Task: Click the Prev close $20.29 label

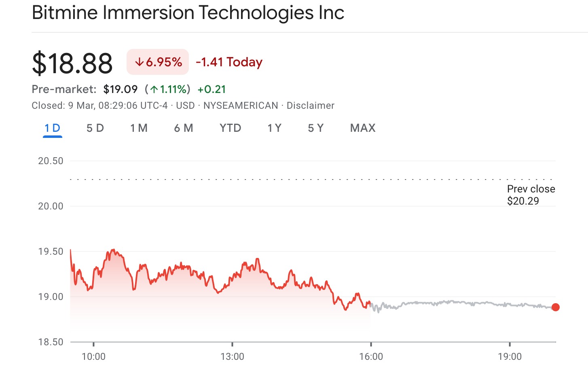Action: 531,195
